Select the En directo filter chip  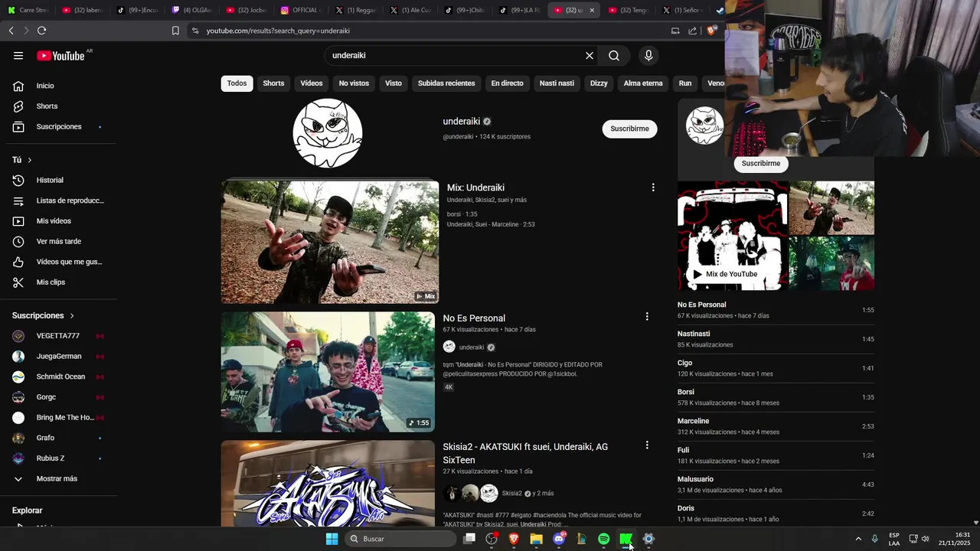(x=507, y=83)
